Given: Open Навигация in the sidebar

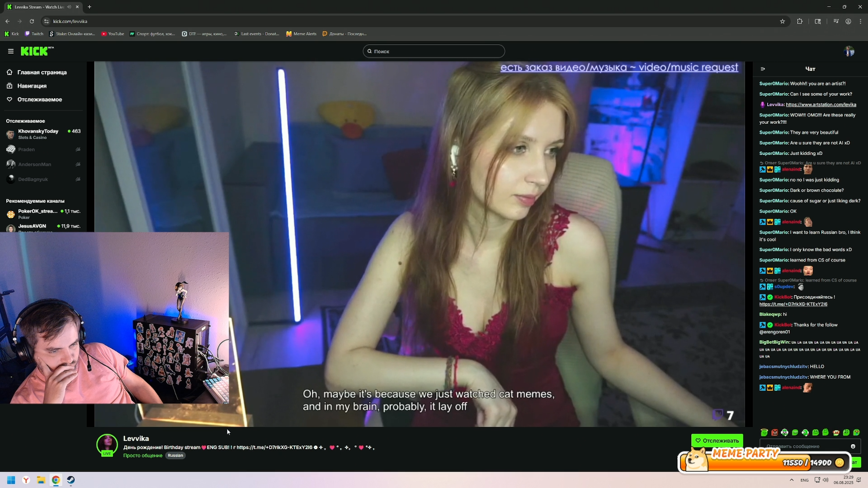Looking at the screenshot, I should pyautogui.click(x=32, y=86).
